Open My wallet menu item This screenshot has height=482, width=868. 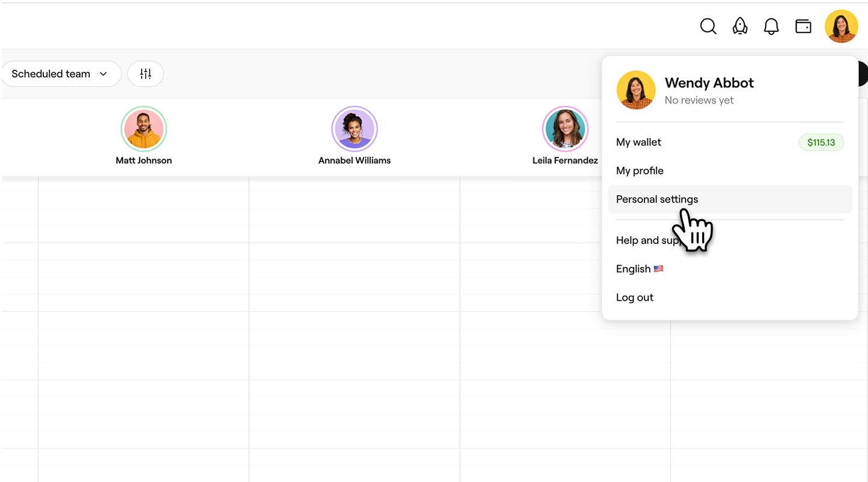(639, 142)
